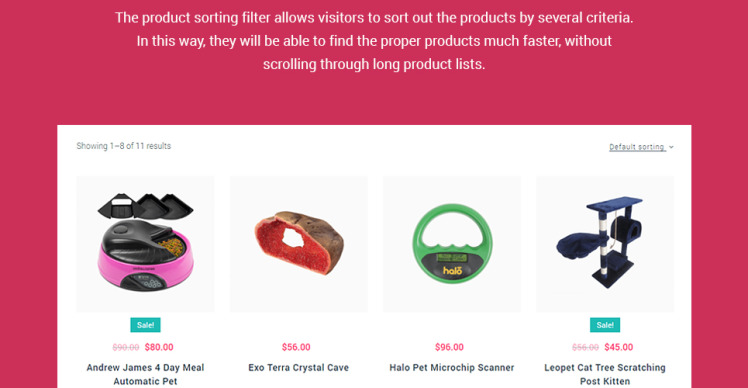The height and width of the screenshot is (388, 748).
Task: Open the Exo Terra Crystal Cave title link
Action: point(299,367)
